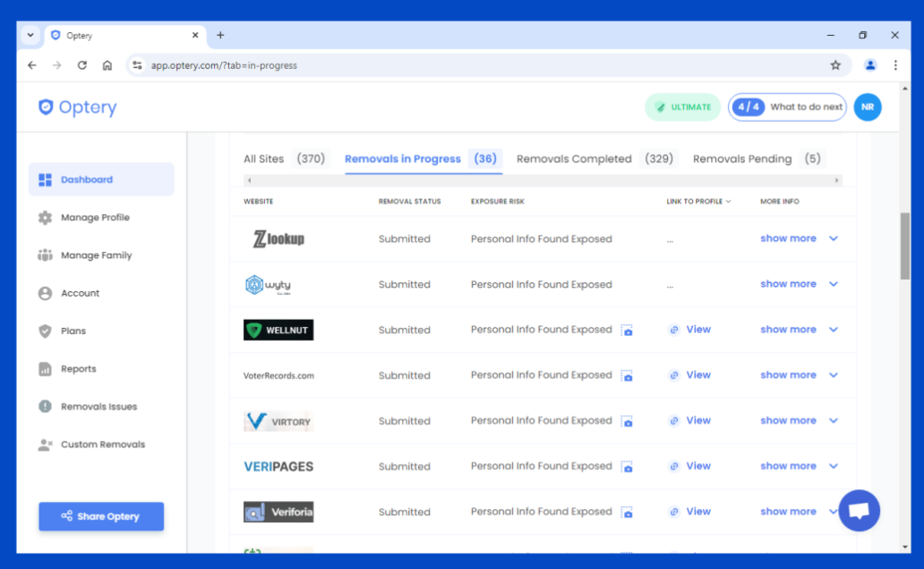
Task: Click the Share Optery button
Action: pos(101,516)
